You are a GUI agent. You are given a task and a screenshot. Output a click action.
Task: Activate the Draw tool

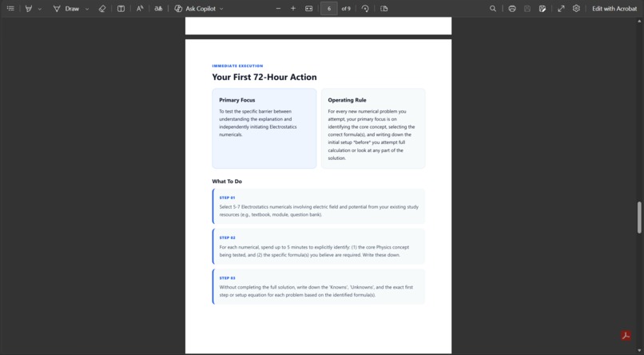click(66, 8)
